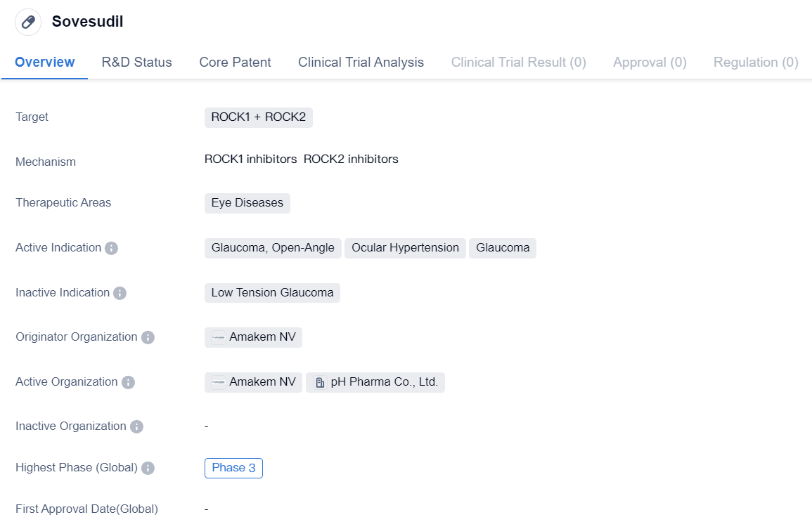Click the Phase 3 badge
The width and height of the screenshot is (812, 529).
[x=233, y=468]
